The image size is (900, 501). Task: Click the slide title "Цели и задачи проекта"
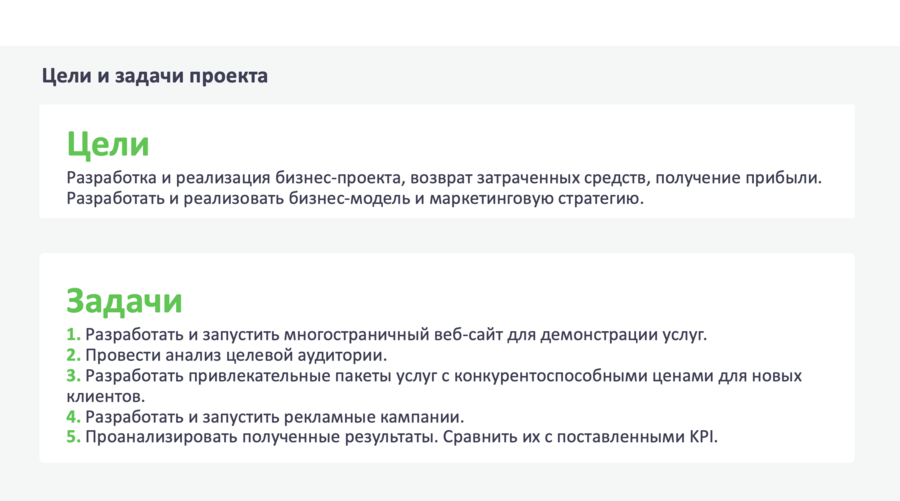155,76
